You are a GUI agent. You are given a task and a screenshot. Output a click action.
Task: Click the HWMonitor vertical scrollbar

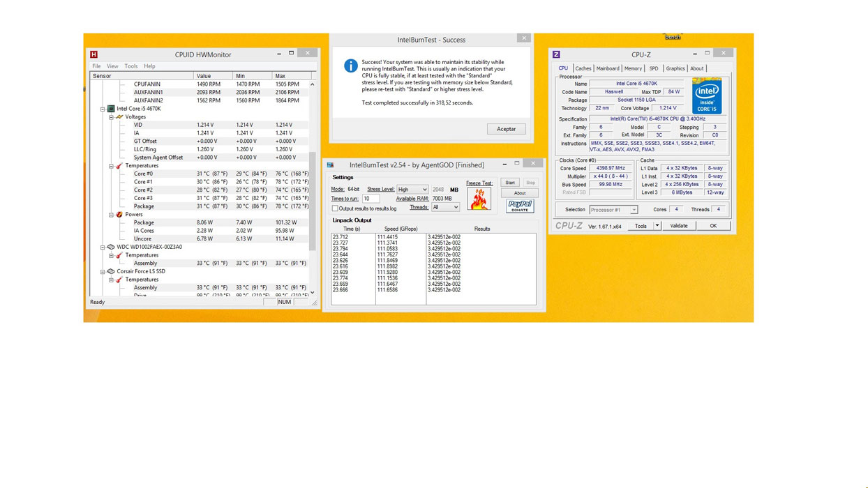point(312,188)
